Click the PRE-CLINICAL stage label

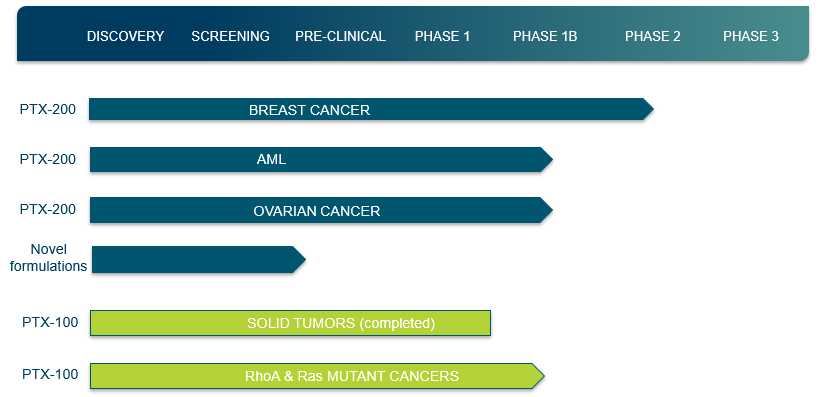(x=340, y=36)
